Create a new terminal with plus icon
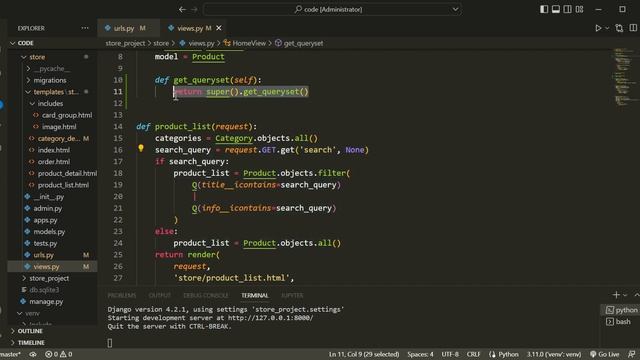640x360 pixels. (616, 295)
